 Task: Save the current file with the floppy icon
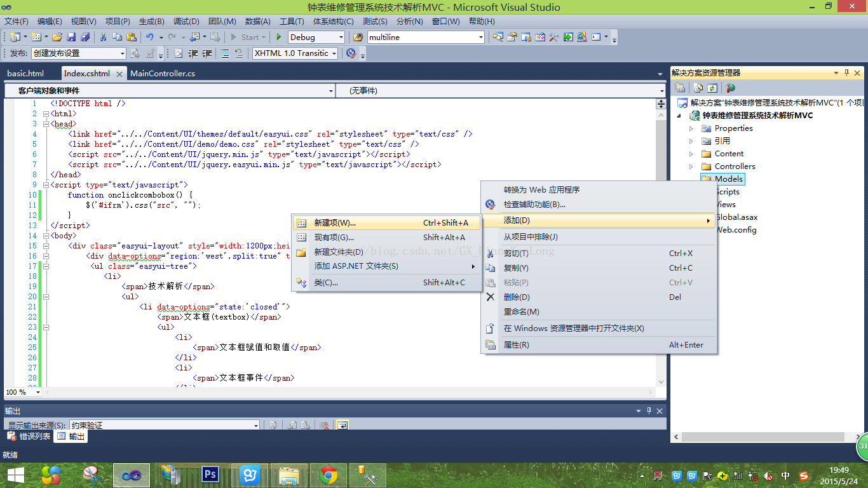point(71,37)
